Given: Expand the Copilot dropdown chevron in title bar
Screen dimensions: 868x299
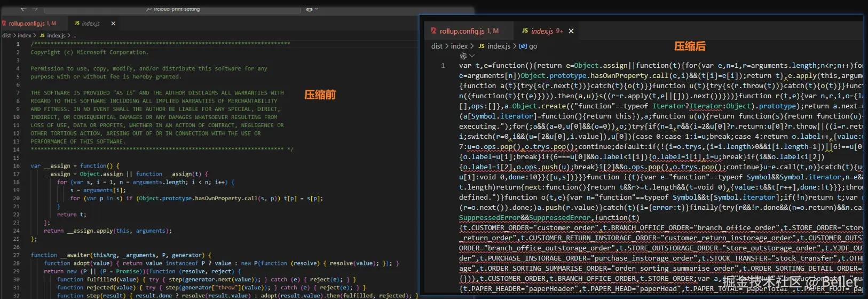Looking at the screenshot, I should coord(317,9).
